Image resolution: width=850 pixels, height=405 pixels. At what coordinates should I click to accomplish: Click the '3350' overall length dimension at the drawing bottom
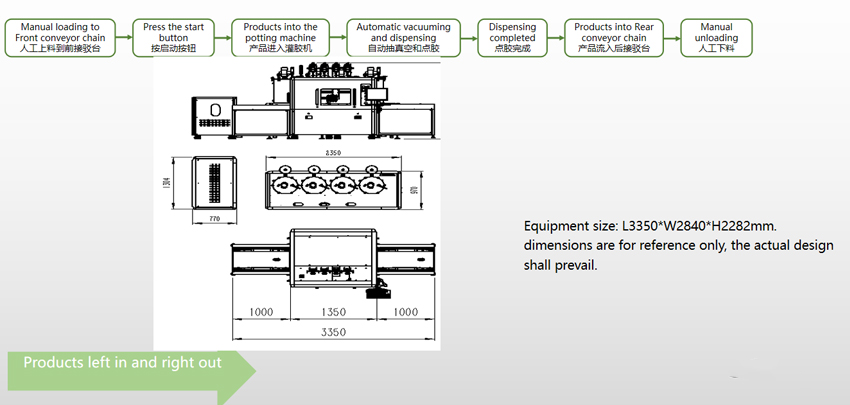pos(333,332)
